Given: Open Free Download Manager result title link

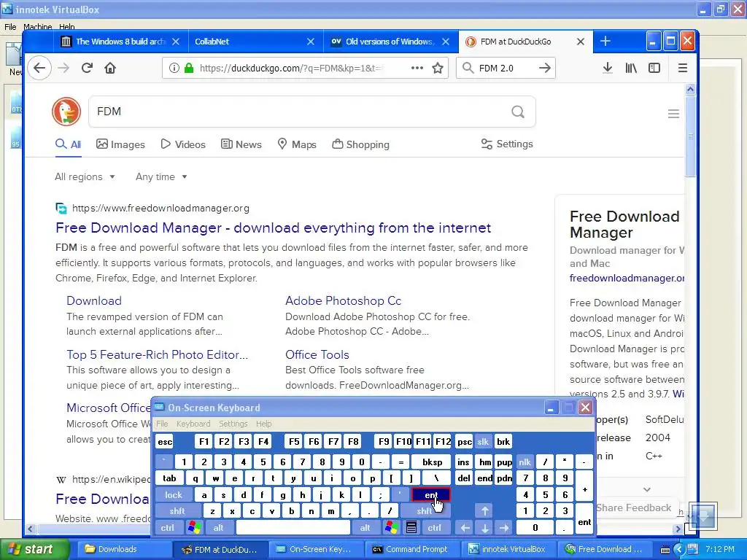Looking at the screenshot, I should click(x=273, y=227).
